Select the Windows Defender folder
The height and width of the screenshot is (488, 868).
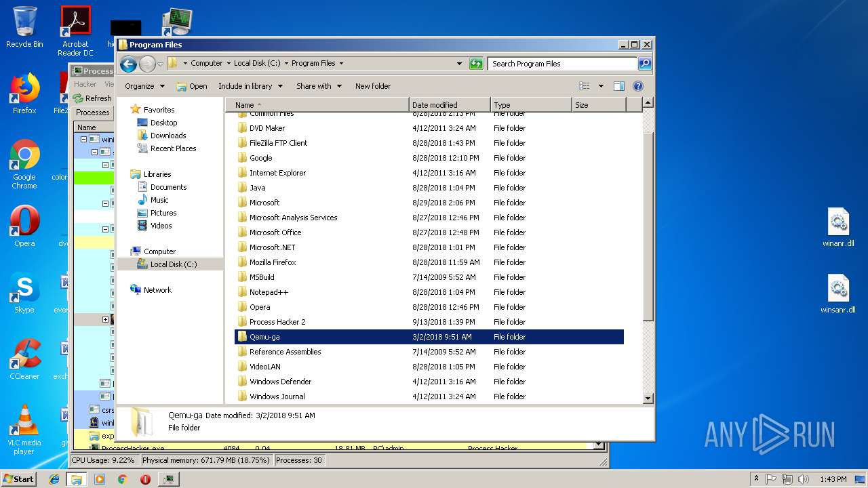pos(280,382)
